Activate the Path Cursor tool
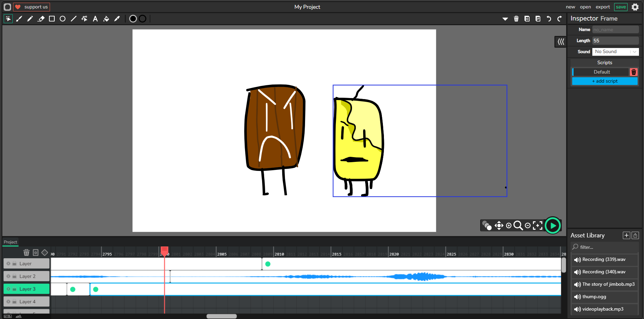This screenshot has width=644, height=319. 84,19
